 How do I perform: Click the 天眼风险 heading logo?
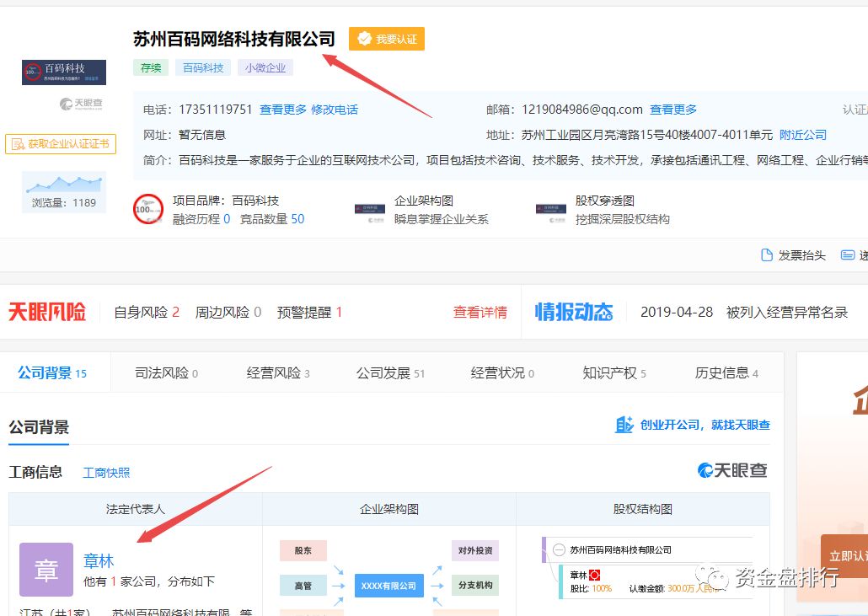(47, 312)
